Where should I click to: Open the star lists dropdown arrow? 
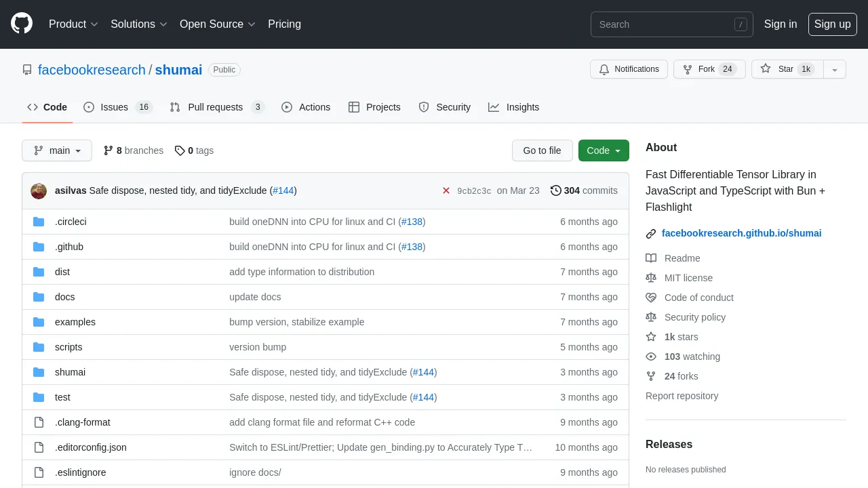835,69
